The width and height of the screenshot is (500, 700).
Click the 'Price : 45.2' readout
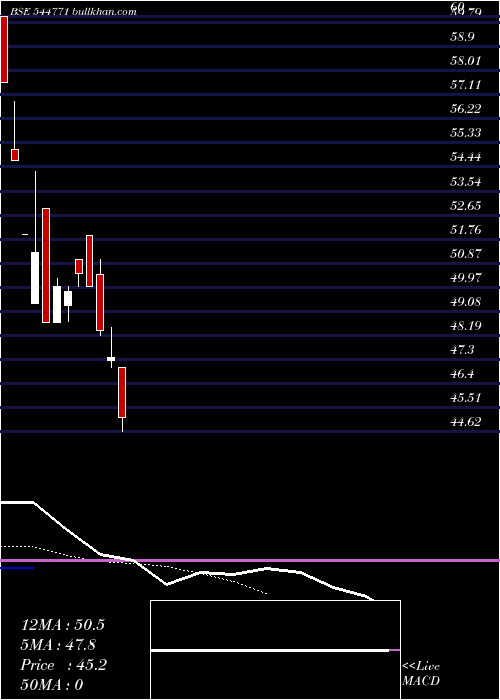(63, 665)
